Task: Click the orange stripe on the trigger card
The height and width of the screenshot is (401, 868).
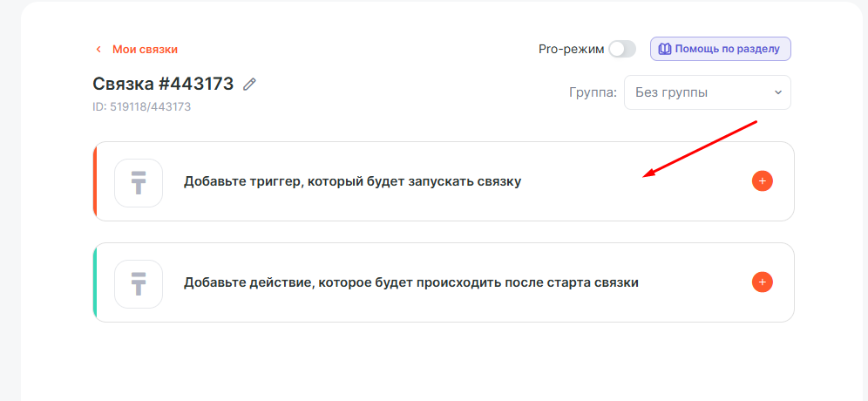Action: point(94,181)
